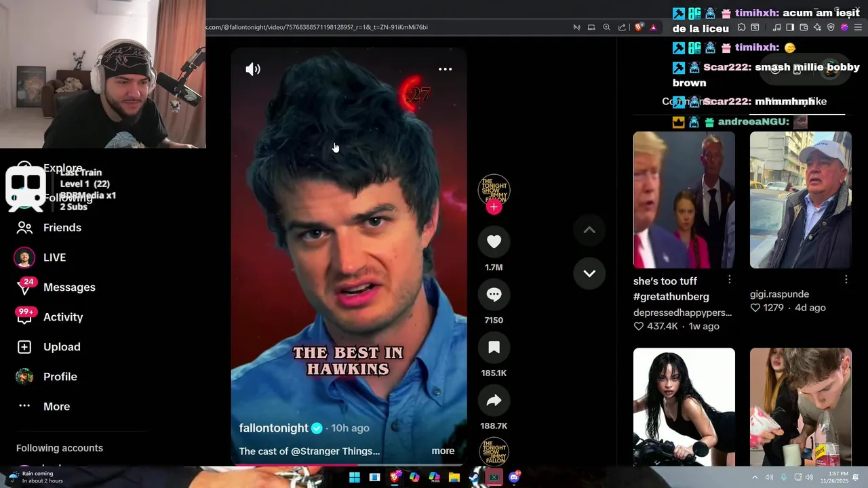This screenshot has height=488, width=868.
Task: Open the taskbar volume speaker icon
Action: click(809, 477)
